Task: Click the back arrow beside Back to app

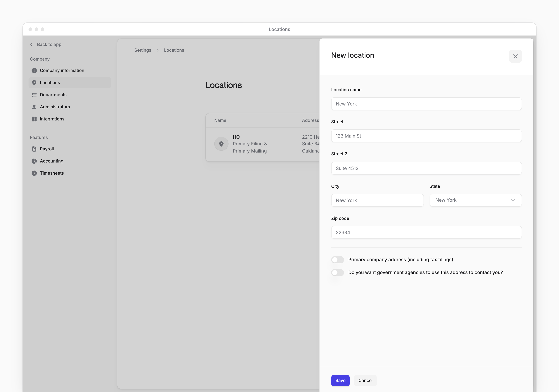Action: point(31,45)
